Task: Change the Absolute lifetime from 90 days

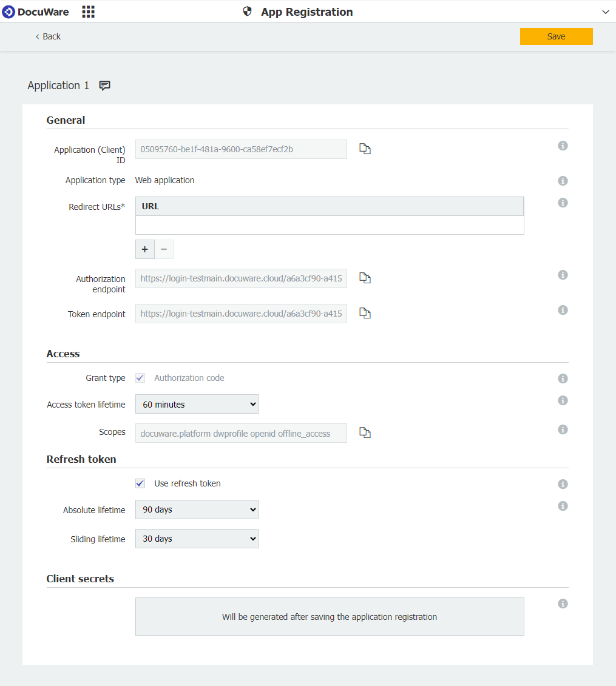Action: 197,509
